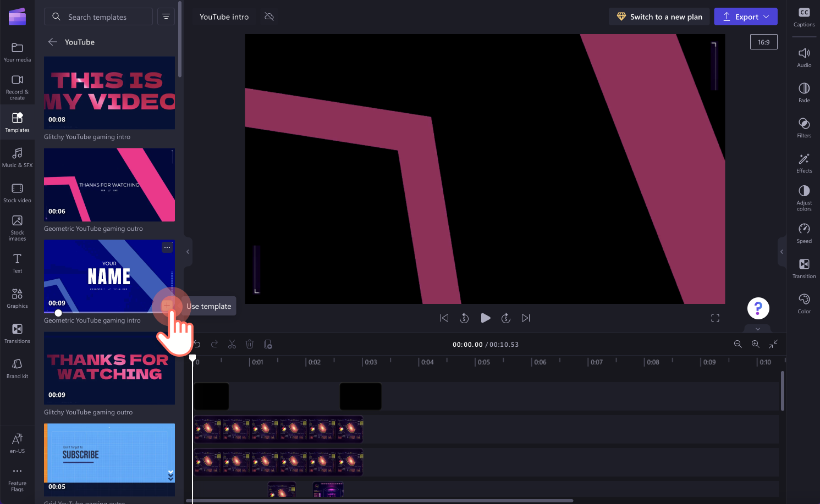Image resolution: width=820 pixels, height=504 pixels.
Task: Click the cloud sync off icon
Action: 269,17
